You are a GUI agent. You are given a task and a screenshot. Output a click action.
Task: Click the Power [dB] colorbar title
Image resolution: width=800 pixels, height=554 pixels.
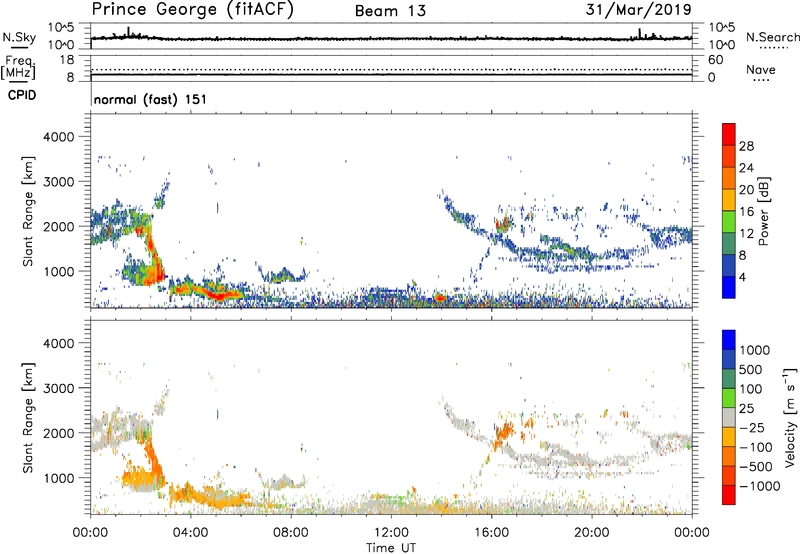click(x=763, y=211)
